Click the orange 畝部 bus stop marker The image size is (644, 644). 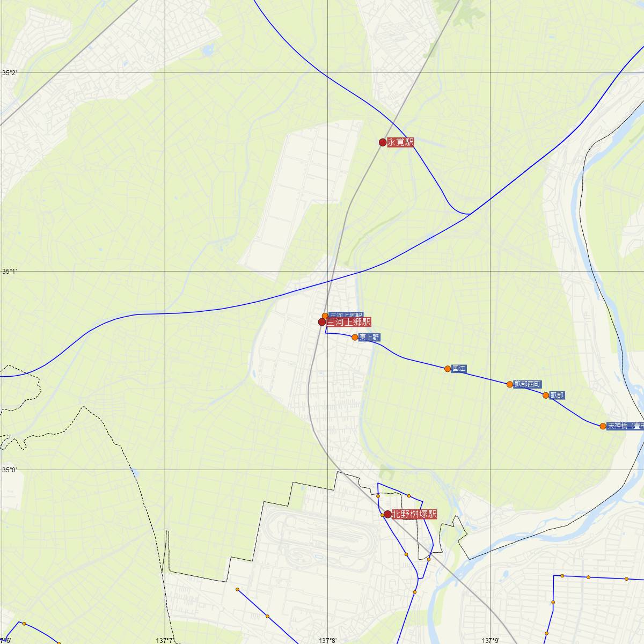coord(546,396)
